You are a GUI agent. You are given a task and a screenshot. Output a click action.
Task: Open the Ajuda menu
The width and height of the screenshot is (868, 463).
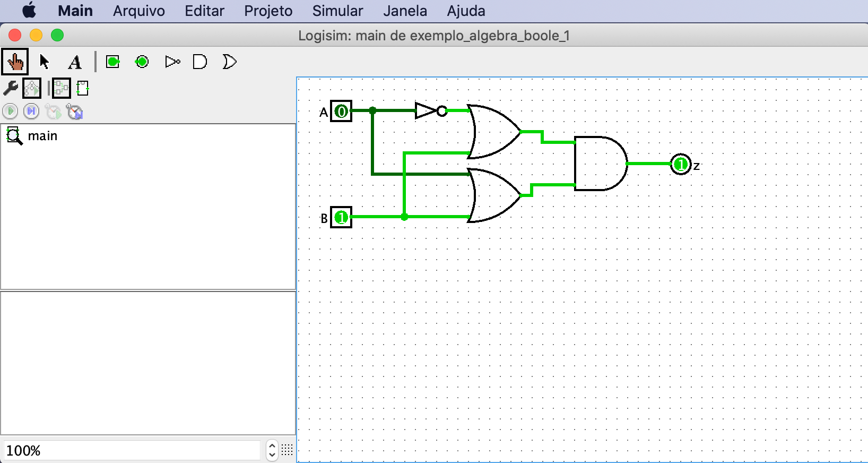point(466,11)
